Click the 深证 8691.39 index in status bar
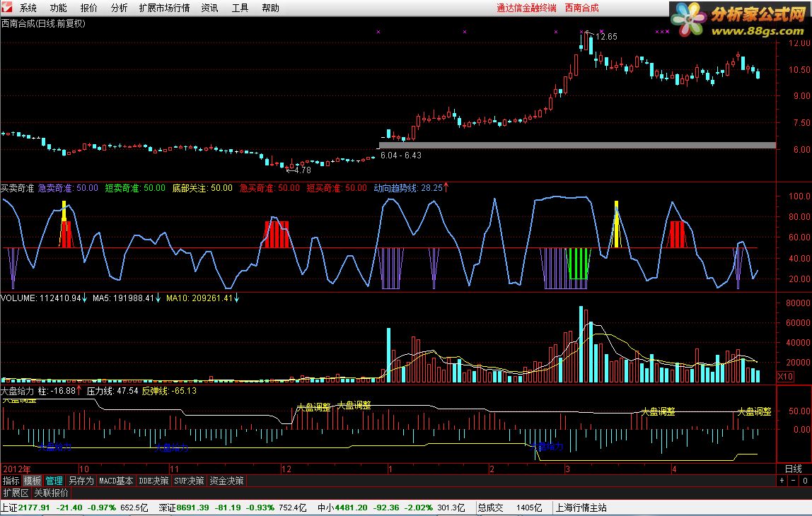Viewport: 812px width, 516px height. tap(184, 508)
